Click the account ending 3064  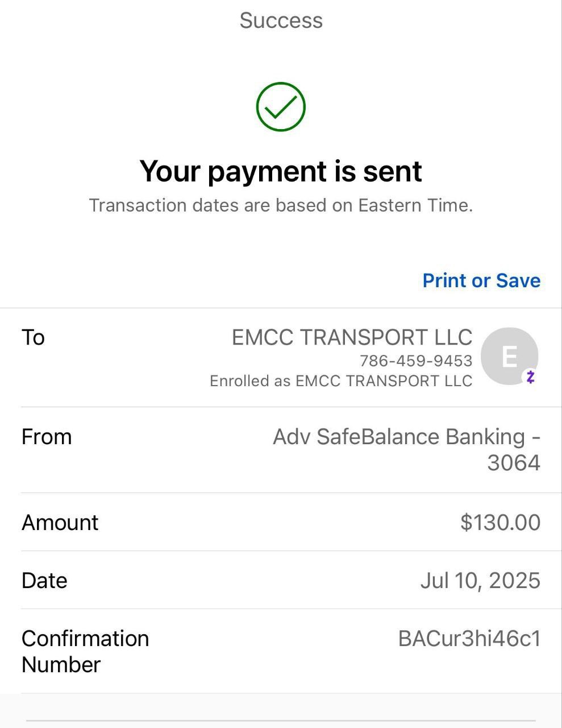coord(513,463)
